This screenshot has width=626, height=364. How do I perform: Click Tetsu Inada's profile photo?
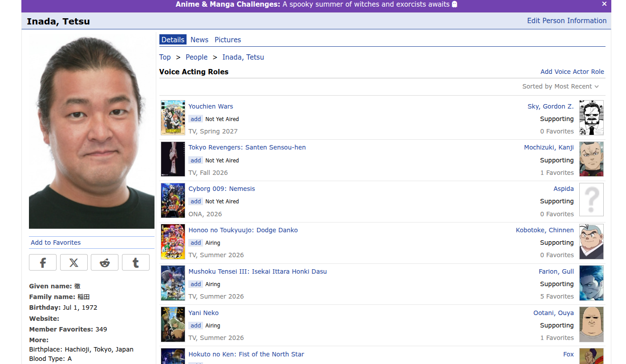(92, 131)
